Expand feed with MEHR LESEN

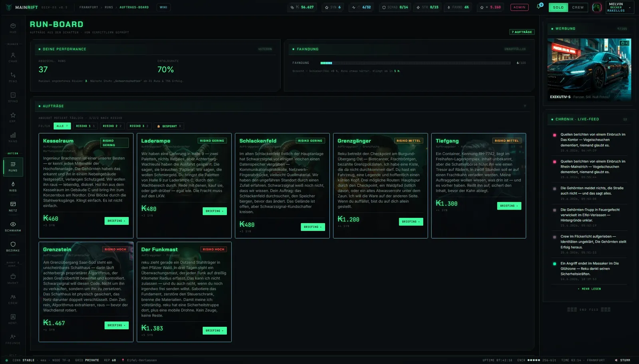pyautogui.click(x=590, y=289)
